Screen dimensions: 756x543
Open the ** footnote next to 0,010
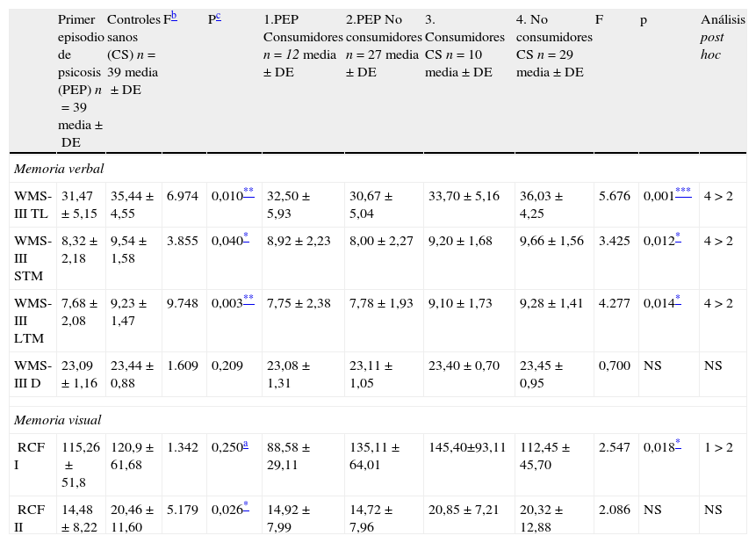click(248, 191)
